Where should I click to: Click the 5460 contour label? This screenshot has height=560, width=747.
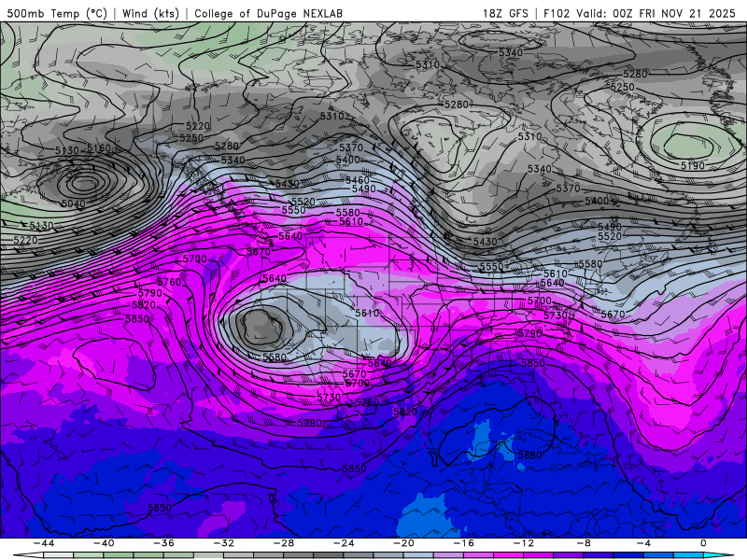click(358, 180)
